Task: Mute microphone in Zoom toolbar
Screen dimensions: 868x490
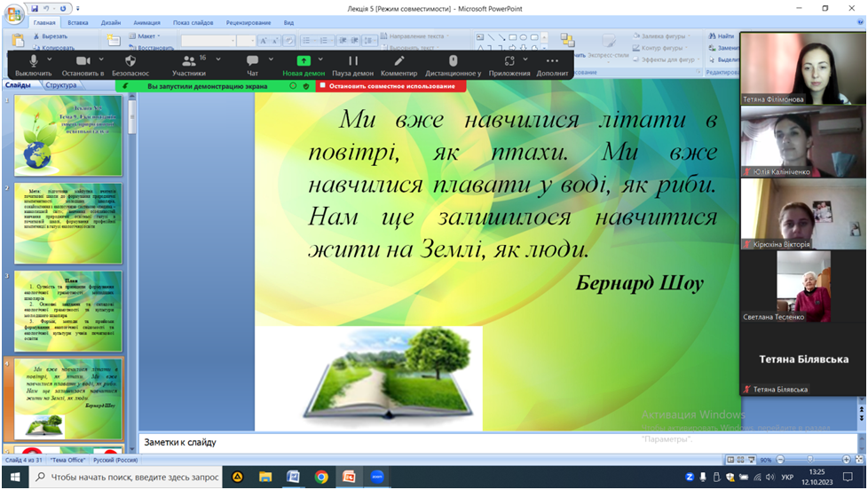Action: 33,60
